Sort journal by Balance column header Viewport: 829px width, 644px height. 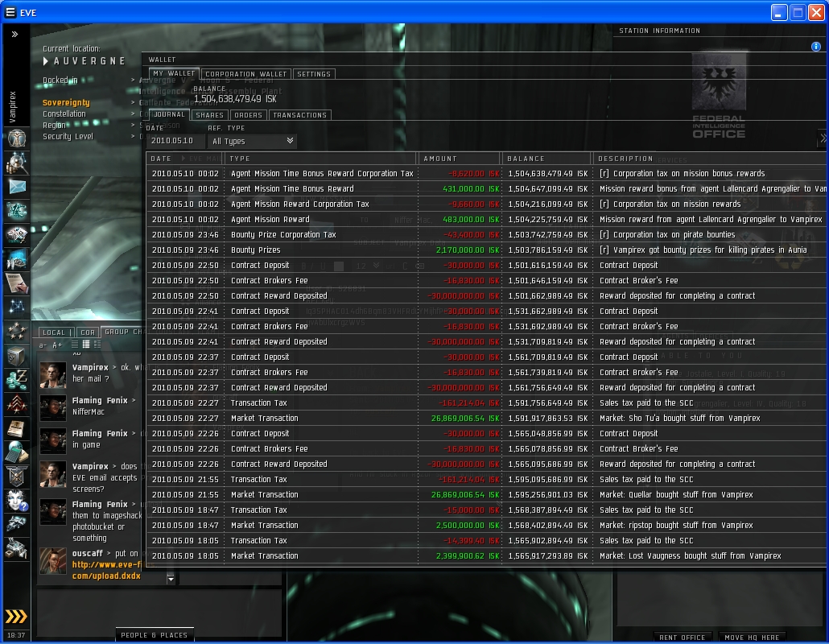click(x=546, y=158)
